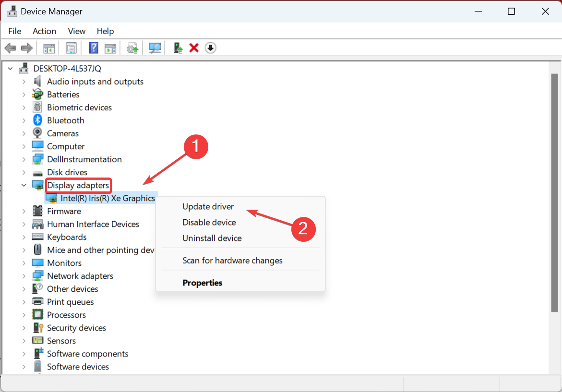The height and width of the screenshot is (392, 562).
Task: Select Intel(R) Iris(R) Xe Graphics device
Action: (x=108, y=198)
